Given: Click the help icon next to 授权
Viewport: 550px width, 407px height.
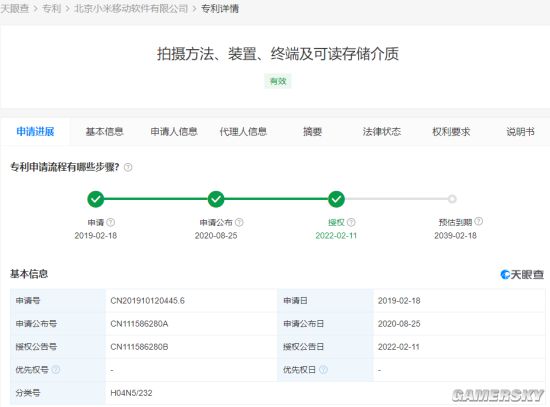Looking at the screenshot, I should (x=351, y=222).
